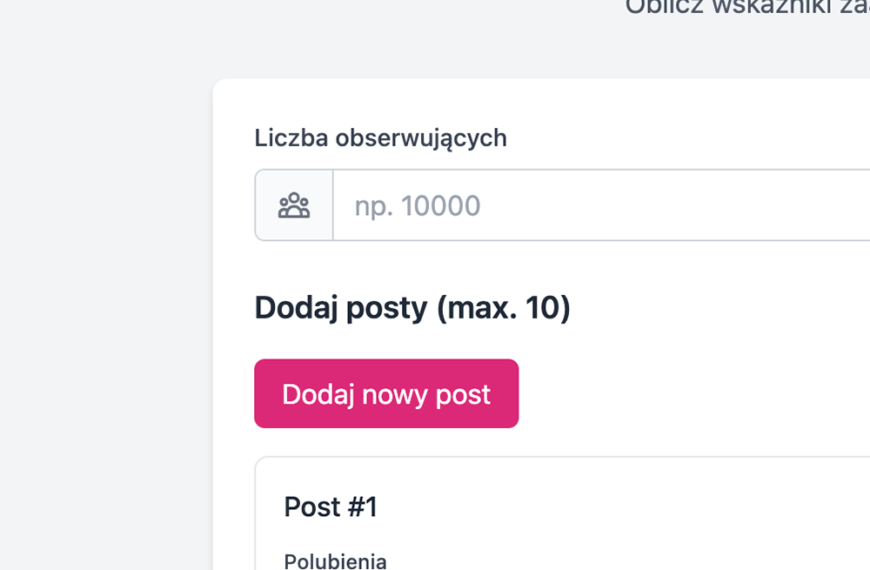Click the (max. 10) text in the heading
Screen dimensions: 870x570
(x=504, y=308)
